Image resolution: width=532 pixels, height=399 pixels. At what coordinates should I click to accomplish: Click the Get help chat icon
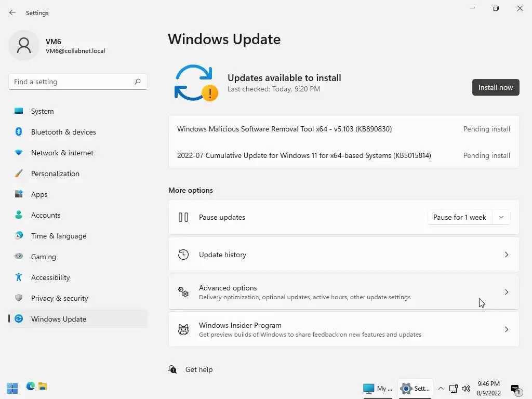[172, 369]
